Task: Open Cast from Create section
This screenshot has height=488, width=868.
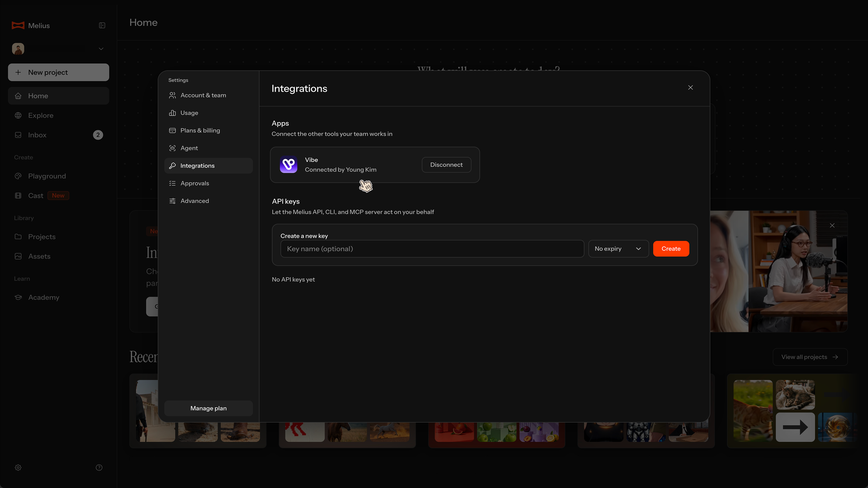Action: (x=59, y=196)
